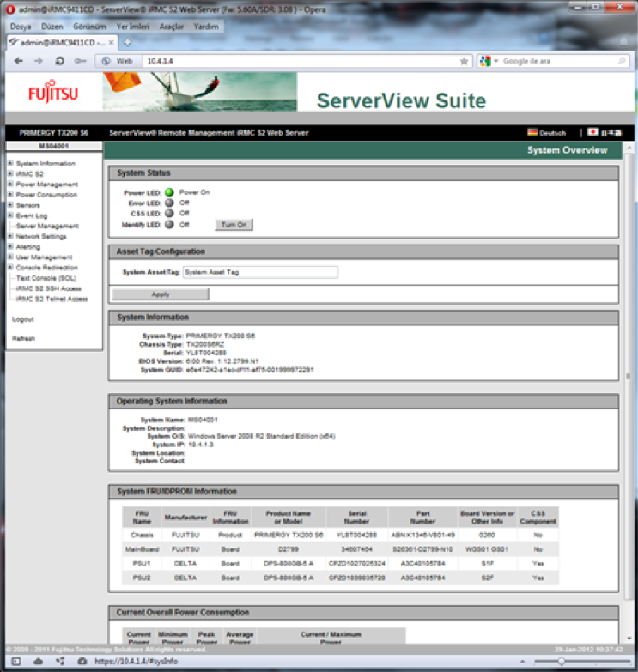Click the Refresh link in sidebar
Viewport: 638px width, 672px height.
[x=23, y=338]
